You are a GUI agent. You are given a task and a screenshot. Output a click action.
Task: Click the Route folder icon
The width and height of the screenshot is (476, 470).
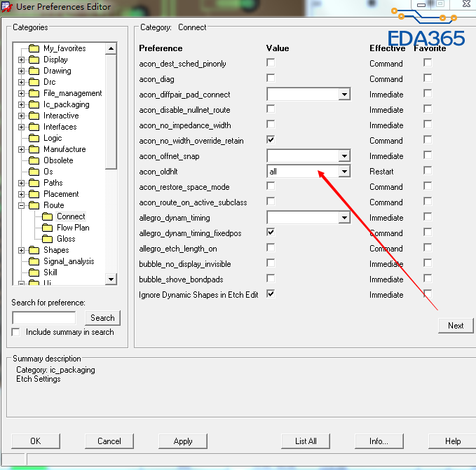click(x=34, y=206)
